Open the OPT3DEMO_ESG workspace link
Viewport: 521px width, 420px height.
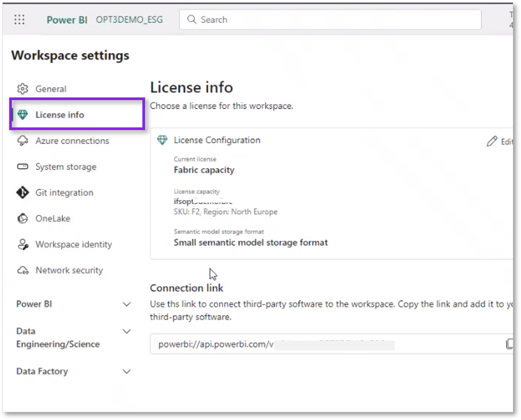point(129,20)
